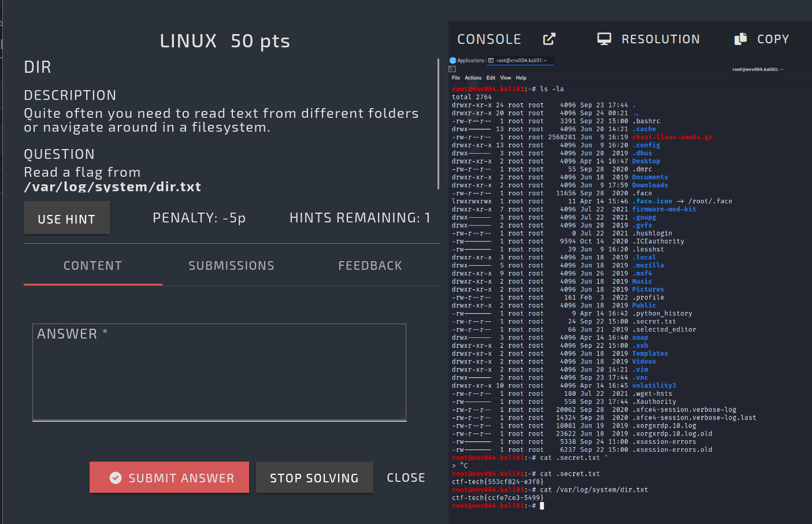Click the description panel scrollbar
812x524 pixels.
click(x=438, y=124)
